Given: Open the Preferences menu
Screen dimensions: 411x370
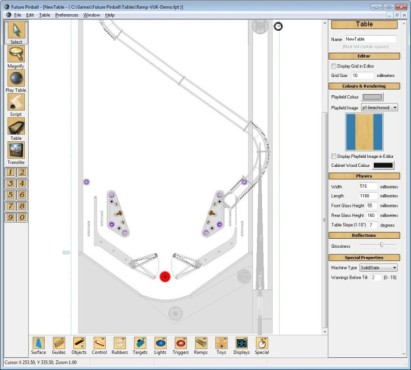Looking at the screenshot, I should click(x=67, y=15).
